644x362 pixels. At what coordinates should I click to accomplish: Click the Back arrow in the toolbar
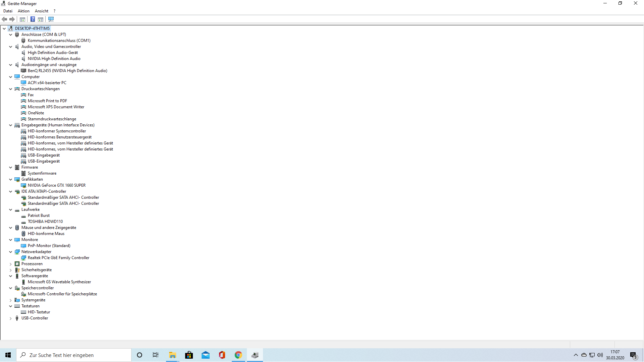click(4, 19)
